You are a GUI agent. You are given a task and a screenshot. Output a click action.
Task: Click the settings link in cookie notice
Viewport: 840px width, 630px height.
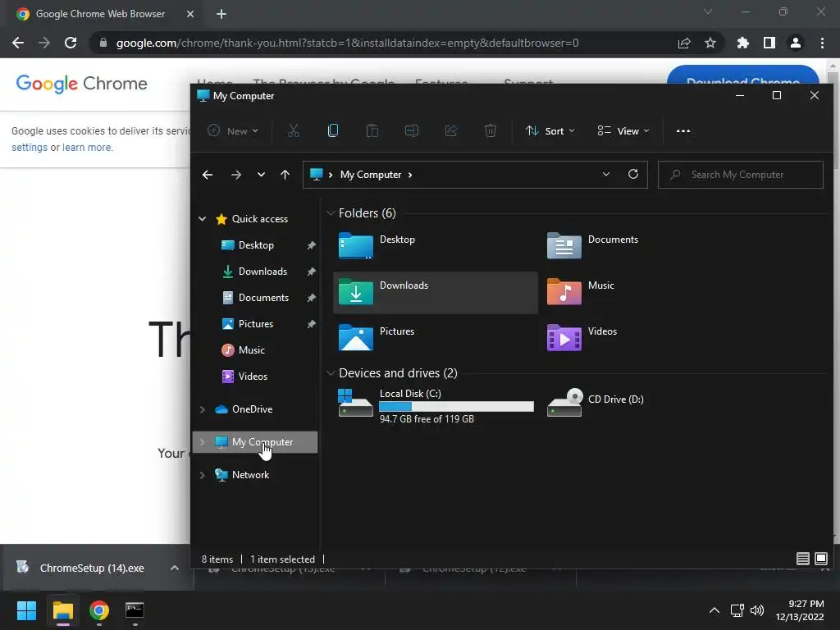coord(30,148)
